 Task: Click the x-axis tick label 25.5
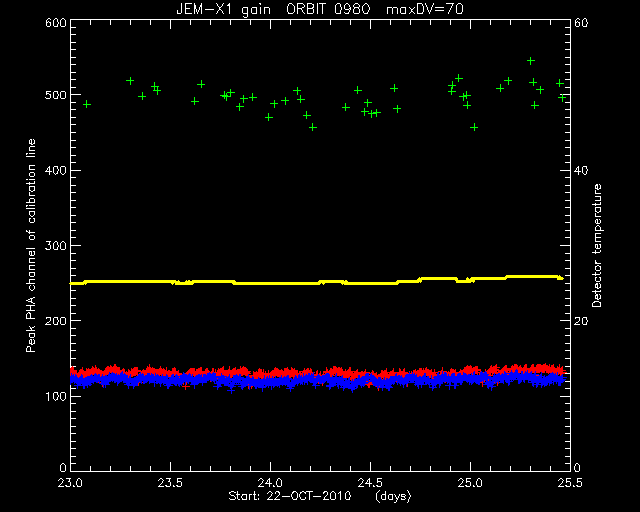(570, 483)
